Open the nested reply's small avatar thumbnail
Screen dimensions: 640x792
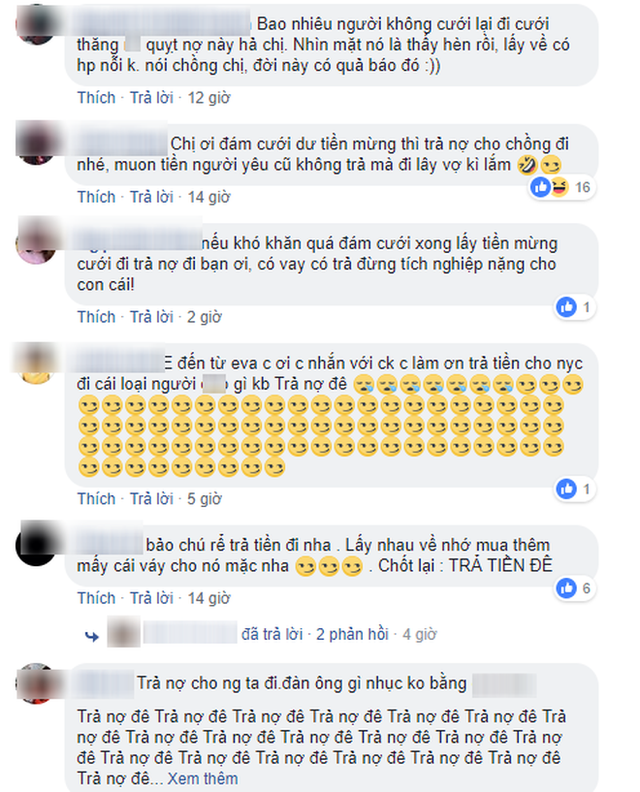[124, 632]
